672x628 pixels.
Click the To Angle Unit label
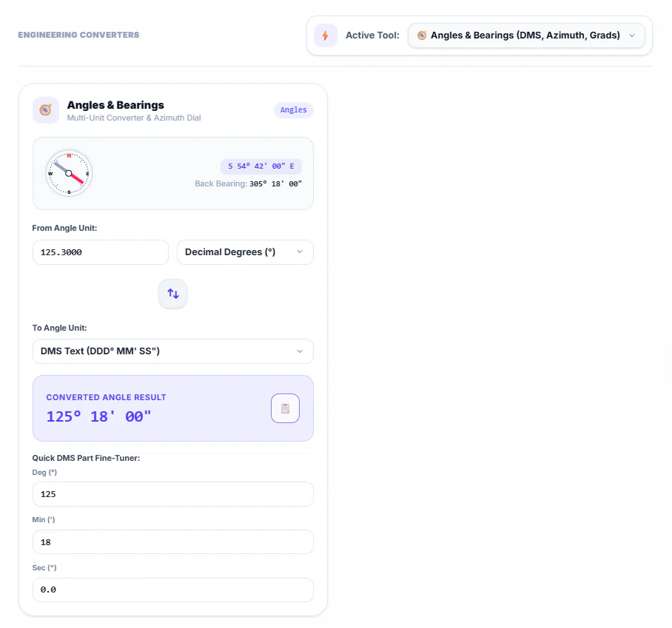(59, 328)
